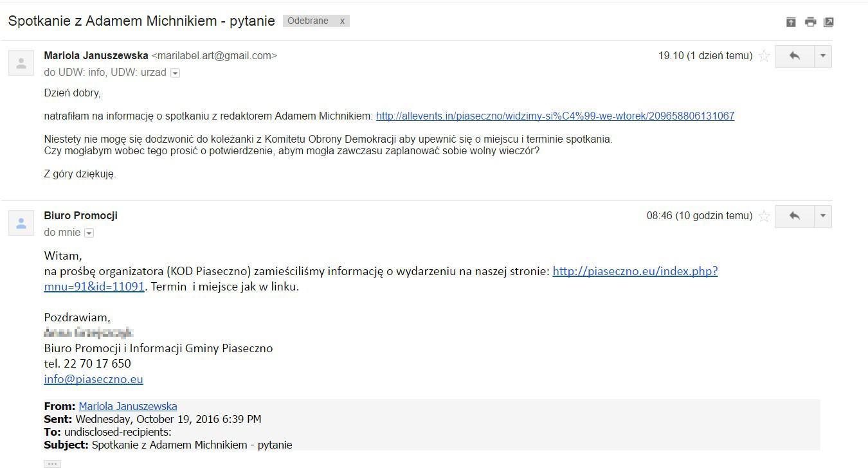868x473 pixels.
Task: Star the message from Mariola Januszewska
Action: [764, 56]
